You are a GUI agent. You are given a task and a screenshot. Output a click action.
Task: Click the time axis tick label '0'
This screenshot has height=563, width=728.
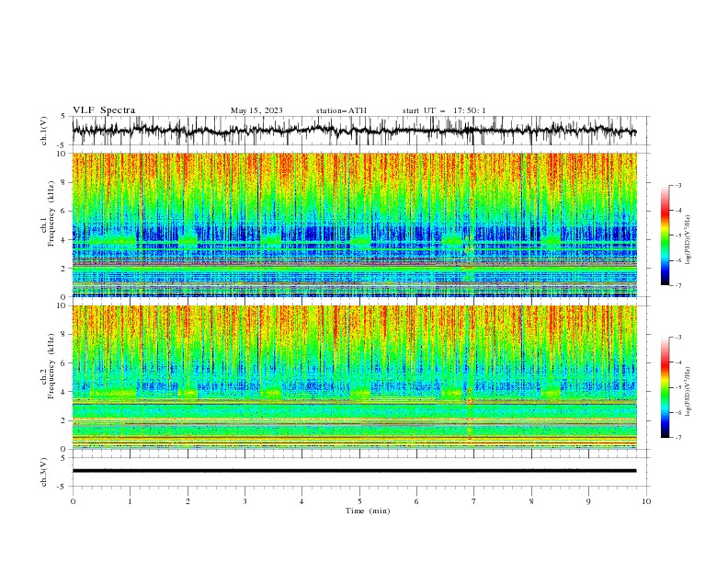[73, 501]
